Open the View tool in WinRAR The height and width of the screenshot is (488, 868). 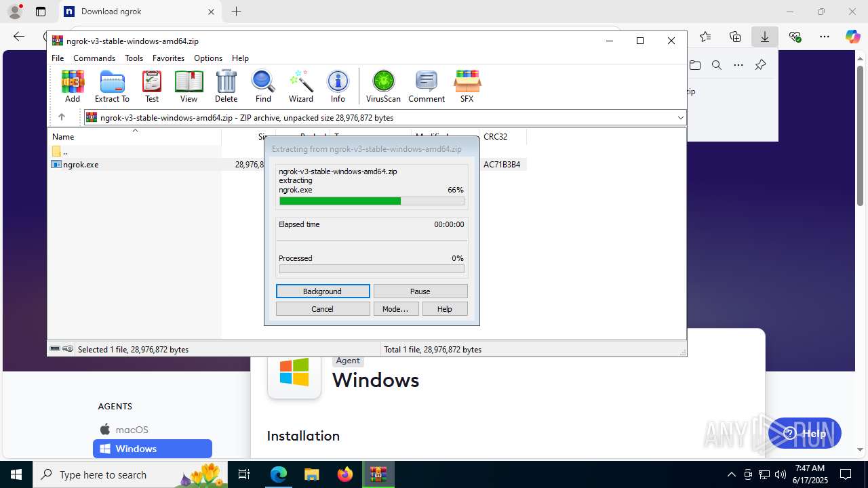tap(189, 86)
